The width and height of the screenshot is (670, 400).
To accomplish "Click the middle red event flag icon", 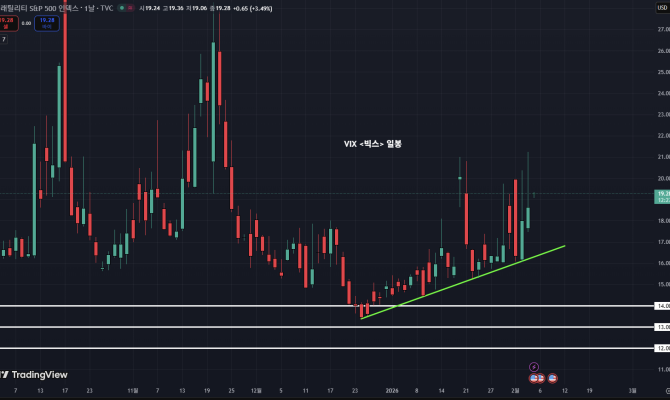I will point(540,378).
